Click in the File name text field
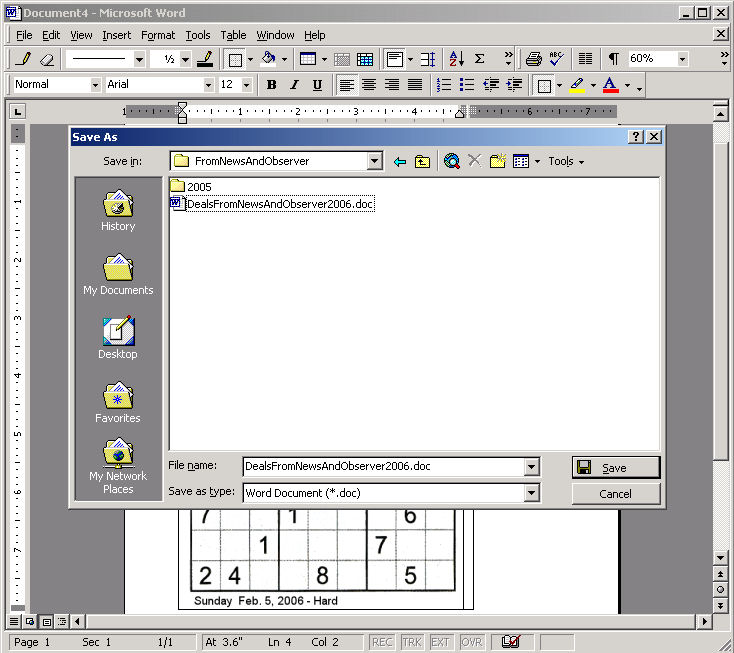This screenshot has height=653, width=734. pyautogui.click(x=383, y=466)
